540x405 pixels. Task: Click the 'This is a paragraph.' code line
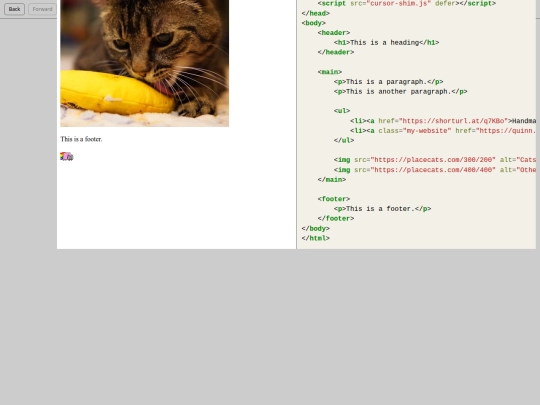388,82
